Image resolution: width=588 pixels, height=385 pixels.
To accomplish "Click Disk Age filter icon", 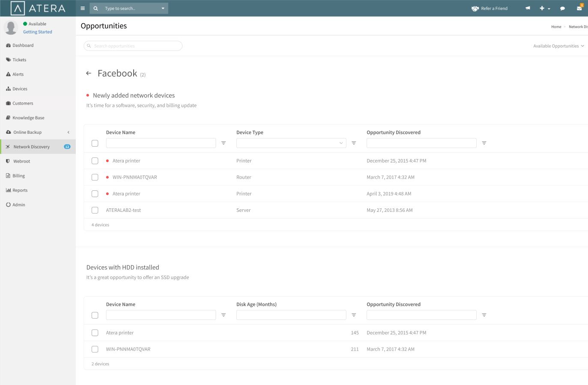I will tap(354, 315).
